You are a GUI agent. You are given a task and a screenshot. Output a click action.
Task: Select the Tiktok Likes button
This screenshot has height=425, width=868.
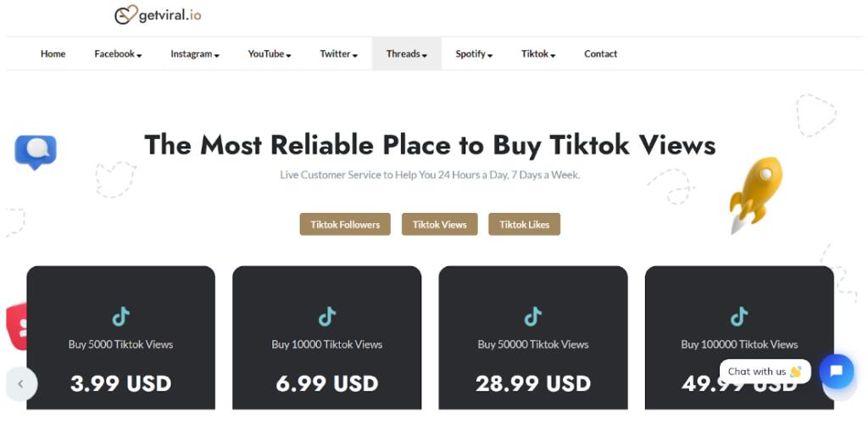pyautogui.click(x=524, y=224)
